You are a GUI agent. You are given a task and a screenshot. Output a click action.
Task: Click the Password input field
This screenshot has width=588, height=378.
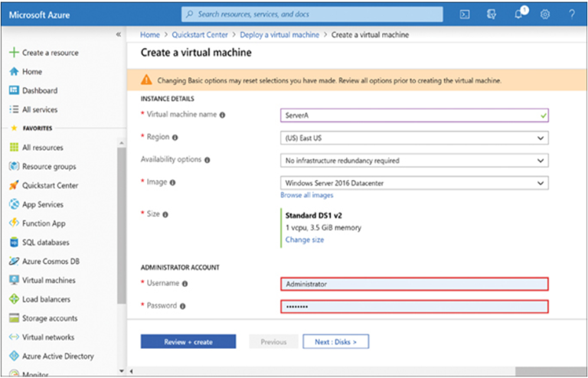click(x=414, y=306)
